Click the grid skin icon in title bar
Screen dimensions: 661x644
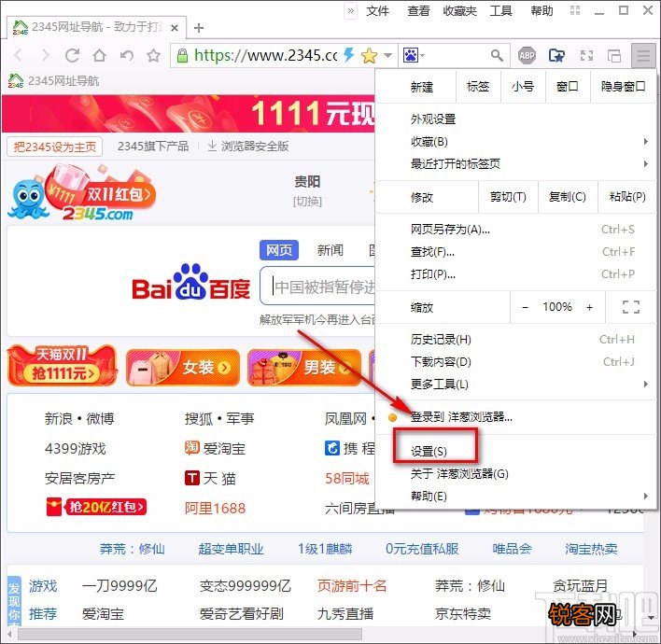575,10
